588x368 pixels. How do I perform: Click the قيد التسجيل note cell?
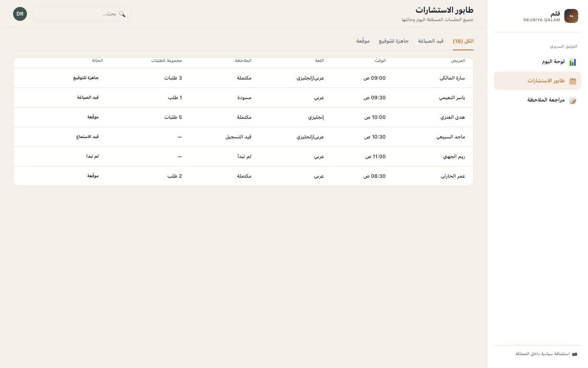point(238,137)
